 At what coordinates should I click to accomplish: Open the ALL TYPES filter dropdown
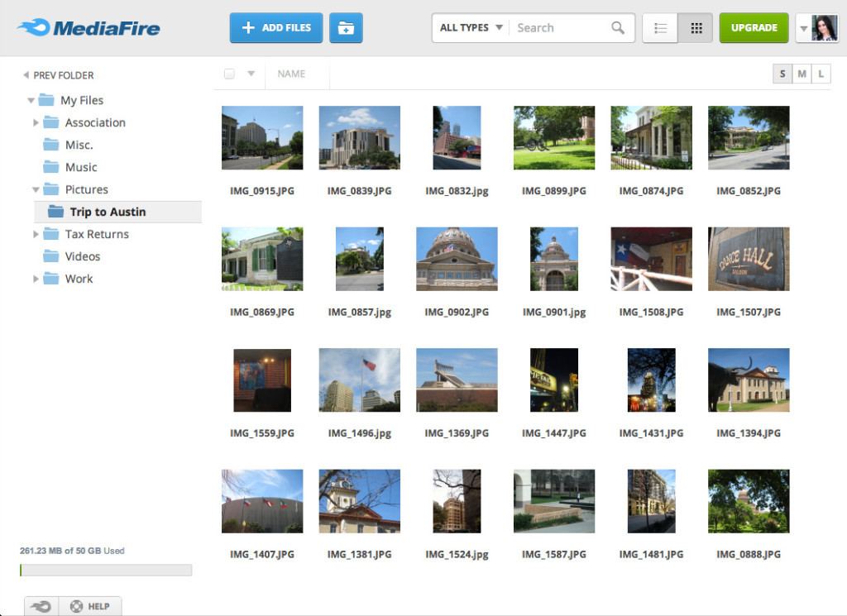tap(471, 27)
